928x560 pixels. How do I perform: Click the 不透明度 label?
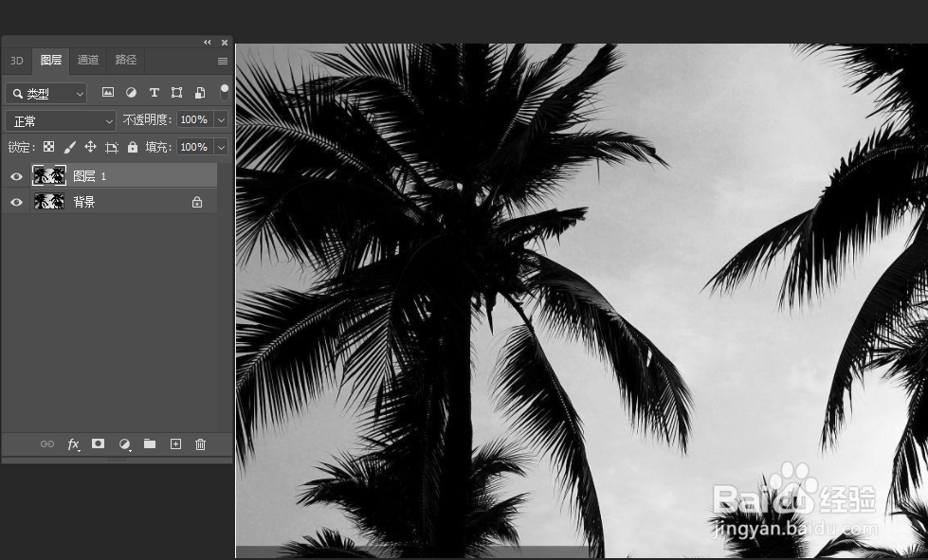(x=147, y=120)
